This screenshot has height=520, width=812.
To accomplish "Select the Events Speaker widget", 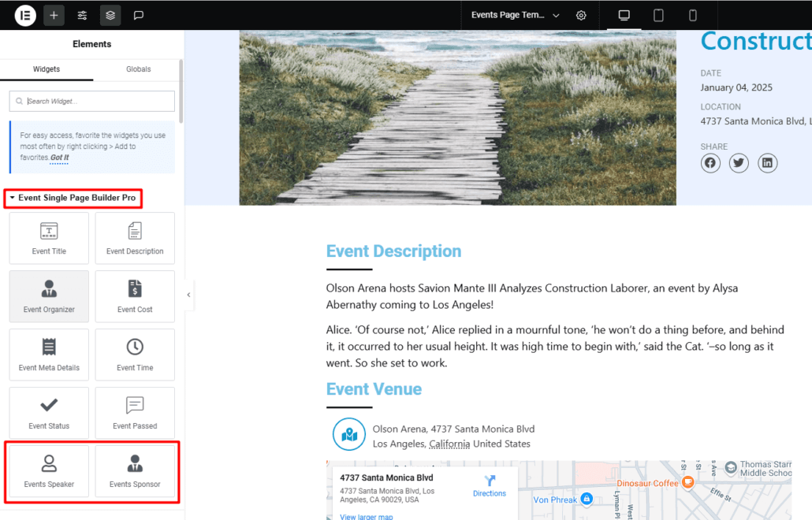I will (49, 471).
